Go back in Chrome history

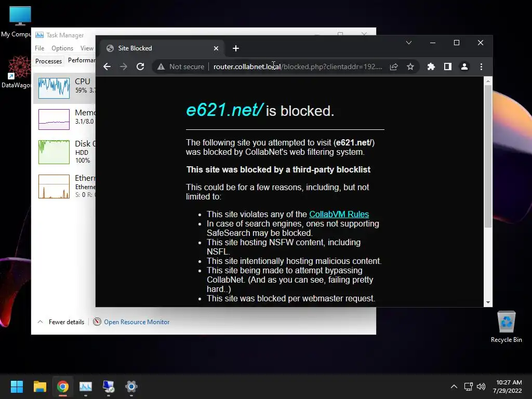107,66
